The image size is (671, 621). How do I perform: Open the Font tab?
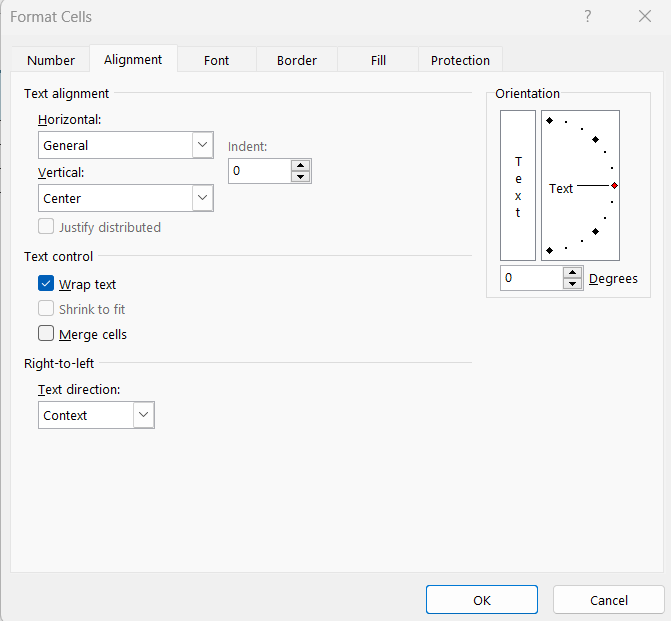[217, 60]
